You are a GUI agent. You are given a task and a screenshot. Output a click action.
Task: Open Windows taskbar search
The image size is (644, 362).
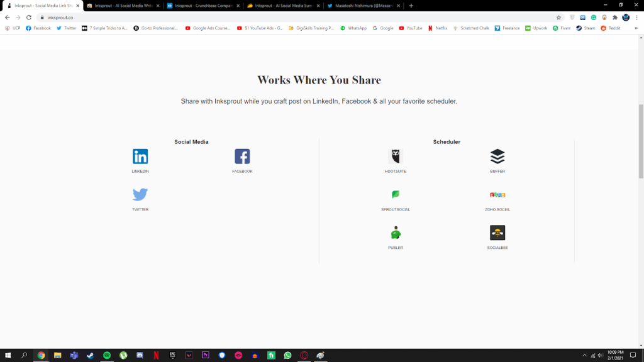[25, 356]
